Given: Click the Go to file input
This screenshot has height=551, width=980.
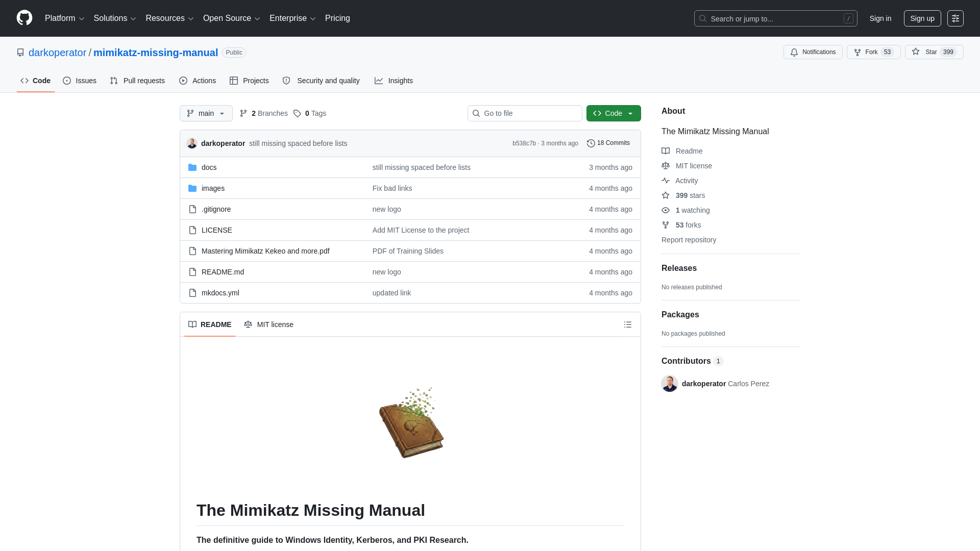Looking at the screenshot, I should pyautogui.click(x=525, y=113).
